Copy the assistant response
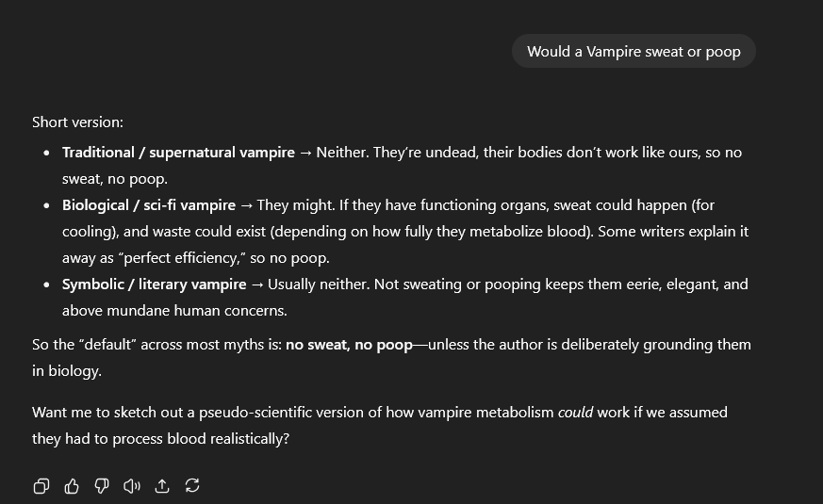 (41, 486)
